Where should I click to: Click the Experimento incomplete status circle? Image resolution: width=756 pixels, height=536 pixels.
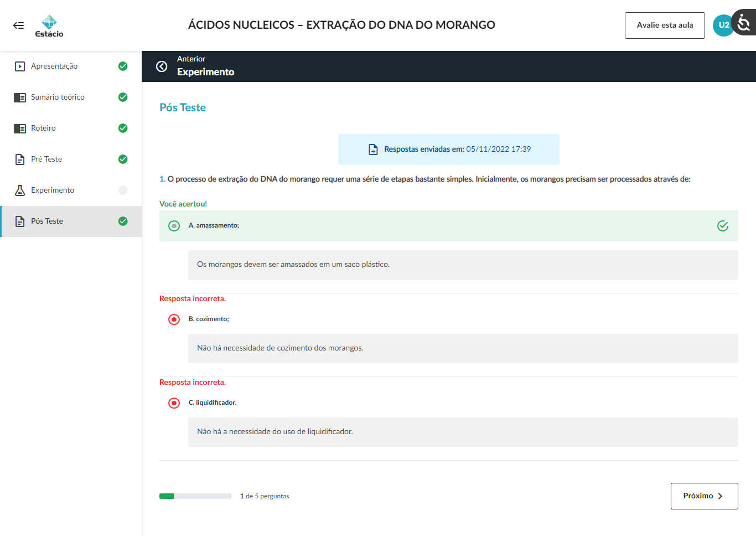(x=123, y=190)
